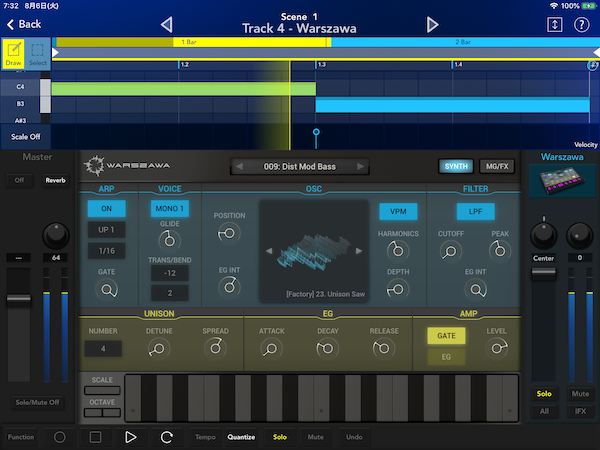The height and width of the screenshot is (450, 600).
Task: Toggle Scale Off in piano roll
Action: 26,137
